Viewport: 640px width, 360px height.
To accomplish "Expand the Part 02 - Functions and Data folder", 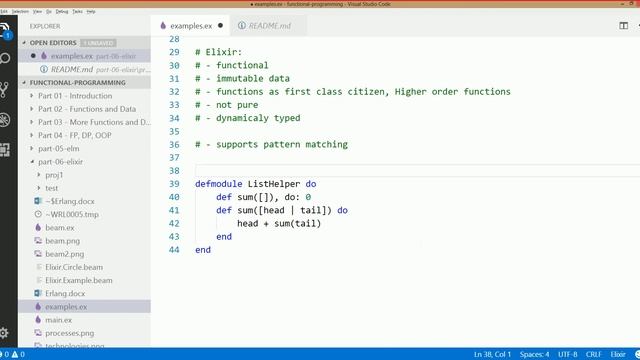I will point(32,109).
